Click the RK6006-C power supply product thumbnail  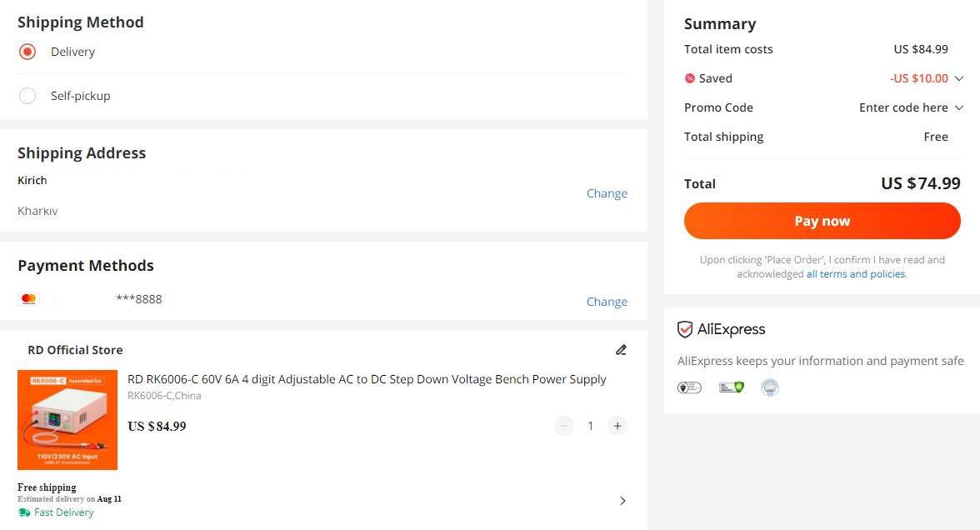(67, 420)
